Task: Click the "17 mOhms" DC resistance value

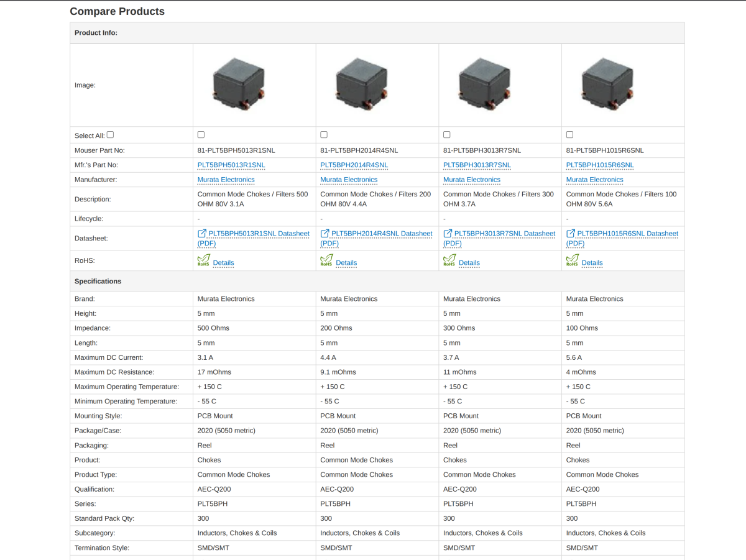Action: tap(214, 372)
